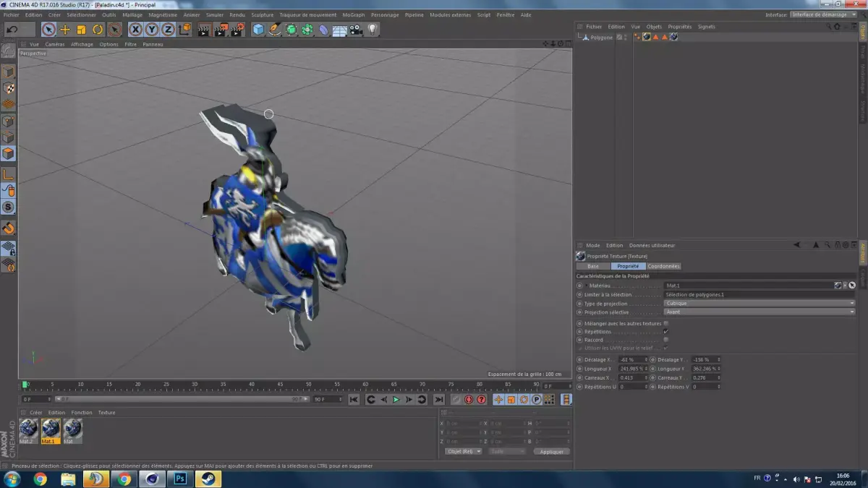Open the deformer bend object icon

click(323, 30)
